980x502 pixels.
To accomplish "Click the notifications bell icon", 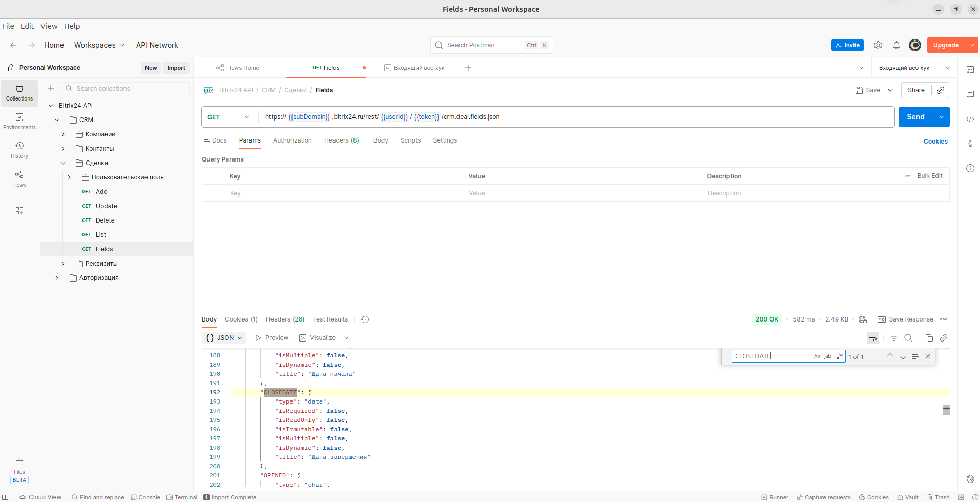I will click(x=896, y=45).
